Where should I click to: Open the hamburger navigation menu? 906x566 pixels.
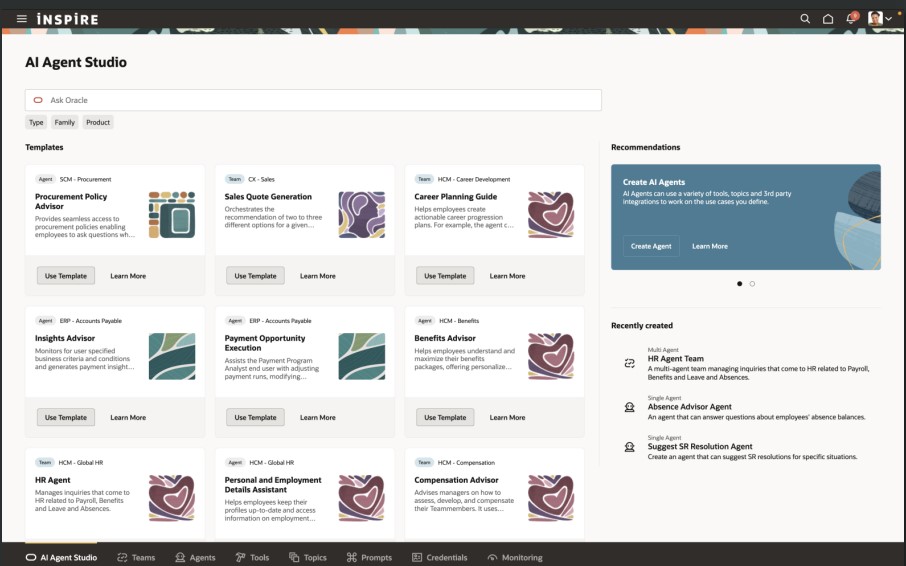[x=21, y=19]
